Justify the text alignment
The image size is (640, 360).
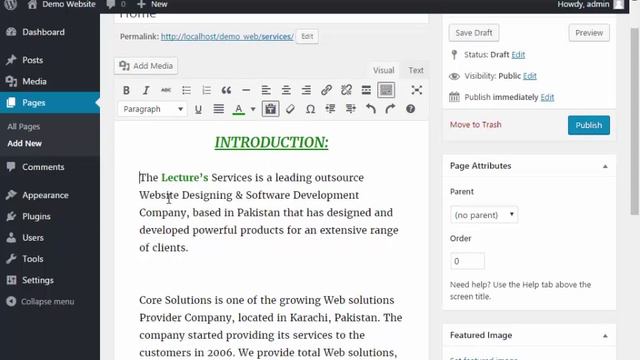[x=218, y=109]
